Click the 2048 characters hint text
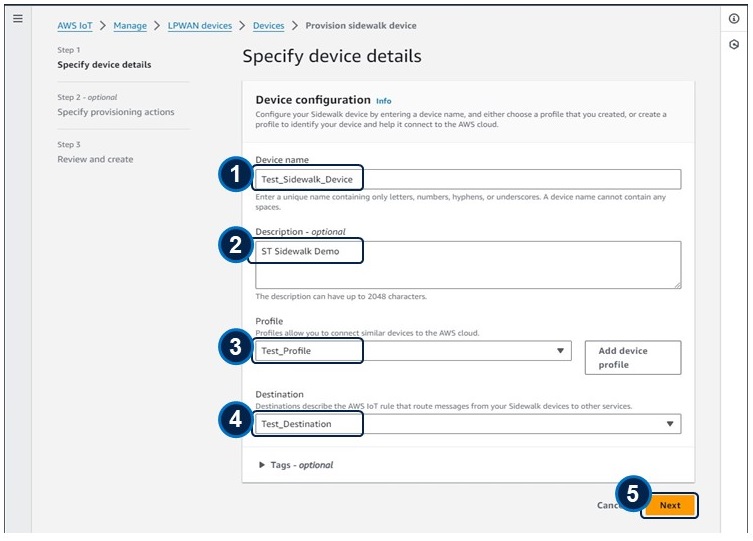This screenshot has width=753, height=541. coord(341,297)
